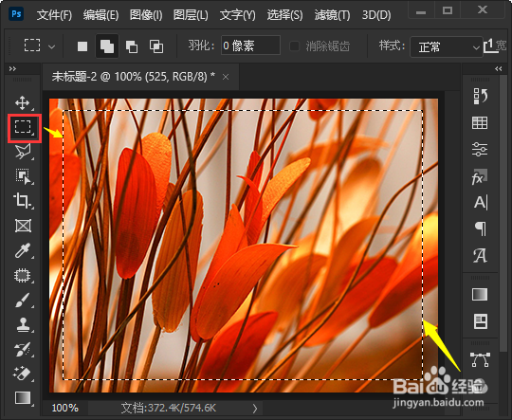Screen dimensions: 512x420
Task: Open the 选择(S) menu
Action: pyautogui.click(x=284, y=15)
